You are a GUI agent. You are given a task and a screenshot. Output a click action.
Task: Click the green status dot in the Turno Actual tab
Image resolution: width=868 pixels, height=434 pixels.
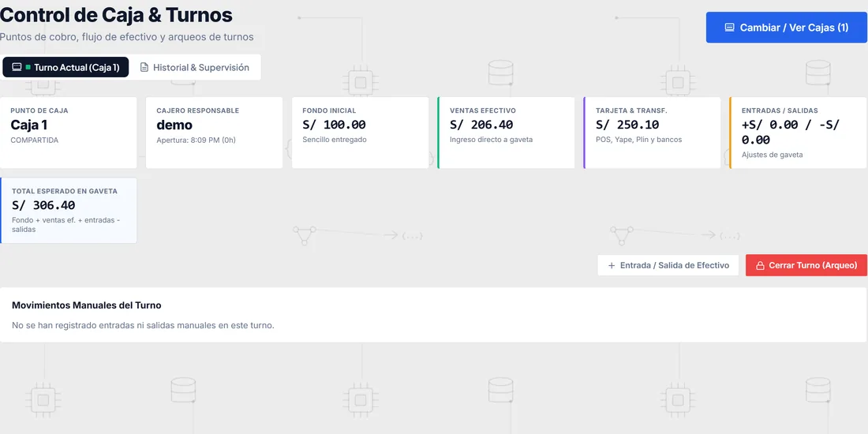pos(28,67)
